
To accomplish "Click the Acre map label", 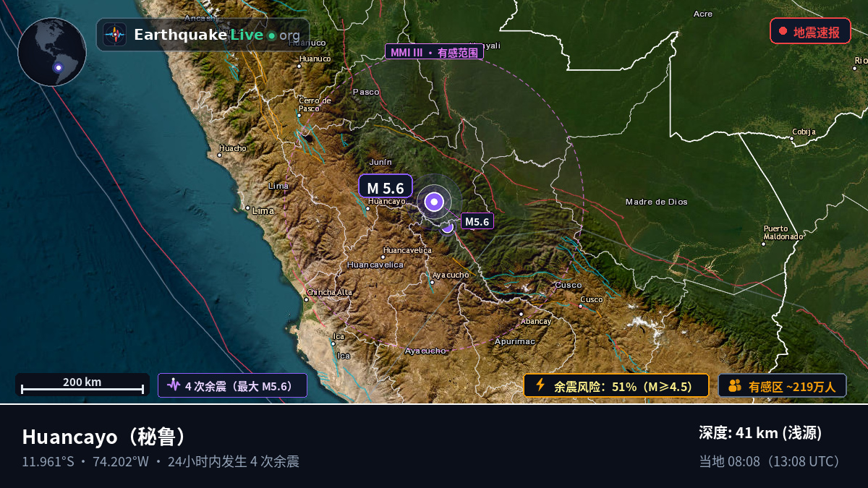I will click(x=703, y=14).
